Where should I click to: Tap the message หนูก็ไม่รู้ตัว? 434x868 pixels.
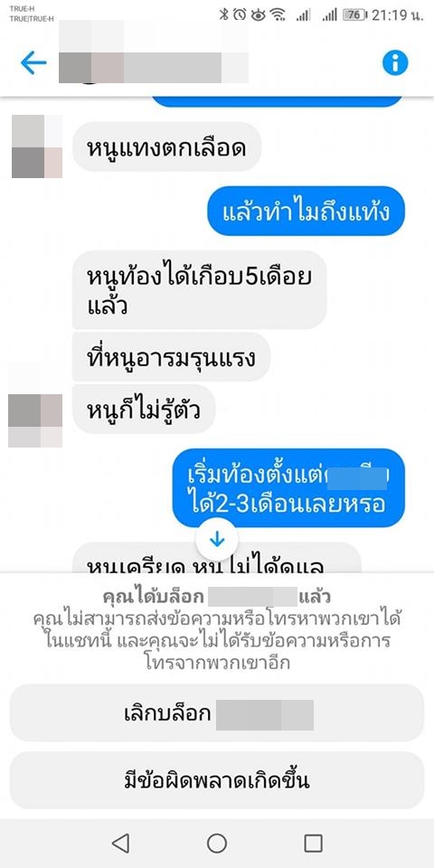(144, 409)
